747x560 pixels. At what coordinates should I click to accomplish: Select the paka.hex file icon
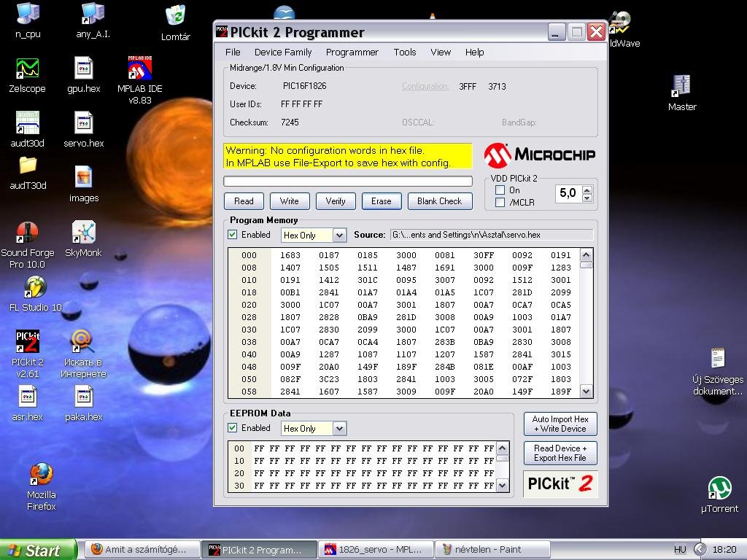coord(84,402)
